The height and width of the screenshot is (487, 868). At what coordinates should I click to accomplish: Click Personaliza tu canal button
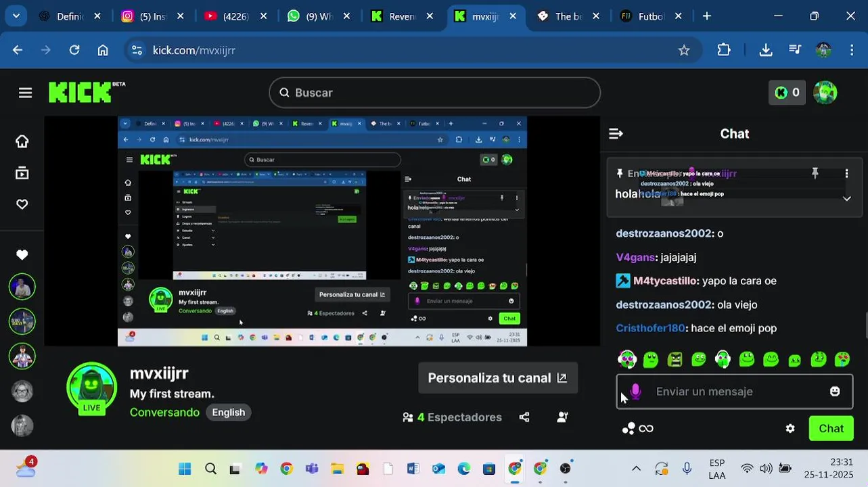pyautogui.click(x=498, y=378)
